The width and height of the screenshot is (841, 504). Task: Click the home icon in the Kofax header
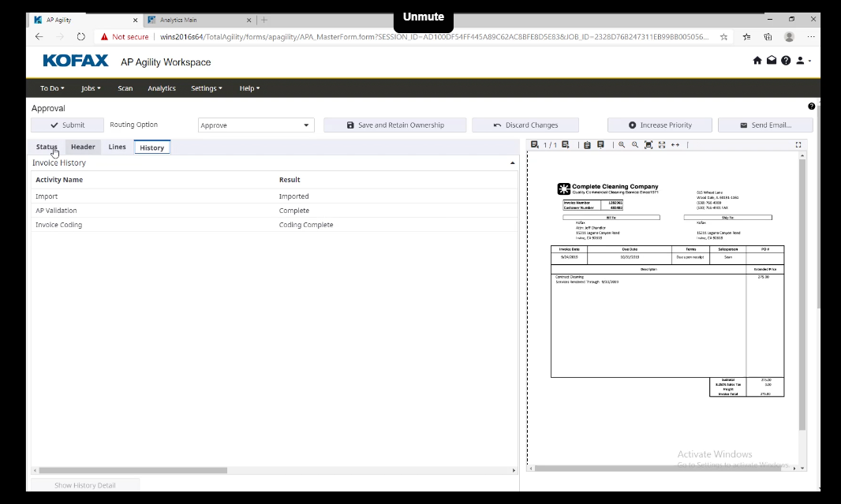[x=757, y=61]
